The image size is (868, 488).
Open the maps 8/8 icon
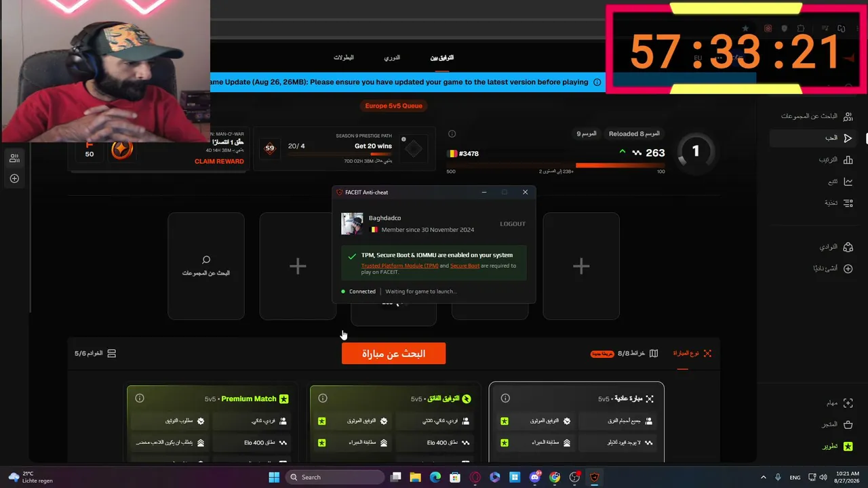[654, 353]
